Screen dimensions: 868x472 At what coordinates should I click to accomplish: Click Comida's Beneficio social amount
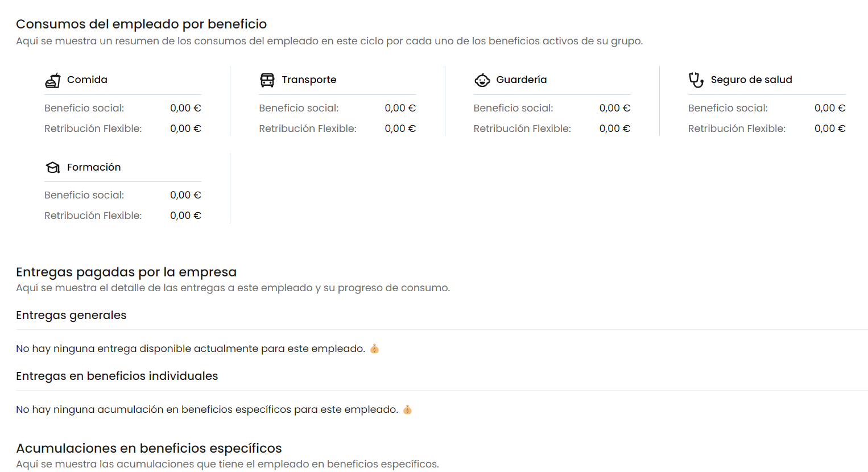click(x=185, y=108)
